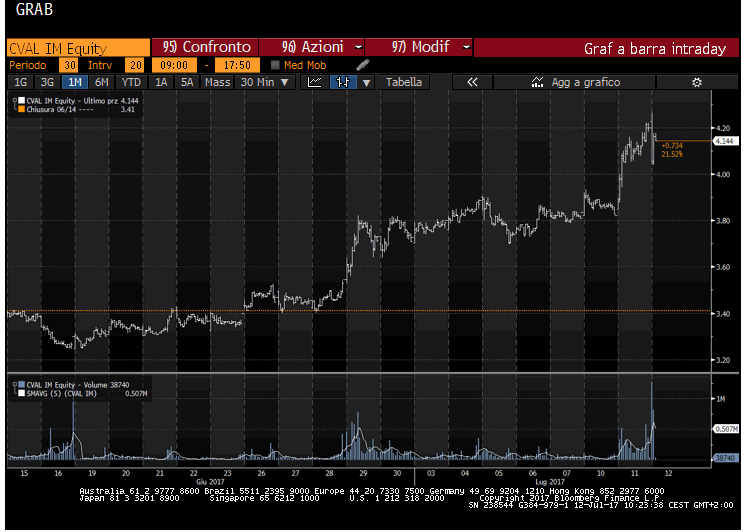Select the Mass time range

tap(217, 82)
